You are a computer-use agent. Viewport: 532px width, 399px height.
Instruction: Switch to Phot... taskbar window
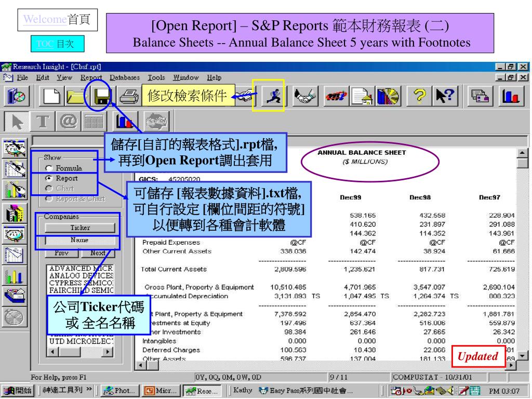120,391
